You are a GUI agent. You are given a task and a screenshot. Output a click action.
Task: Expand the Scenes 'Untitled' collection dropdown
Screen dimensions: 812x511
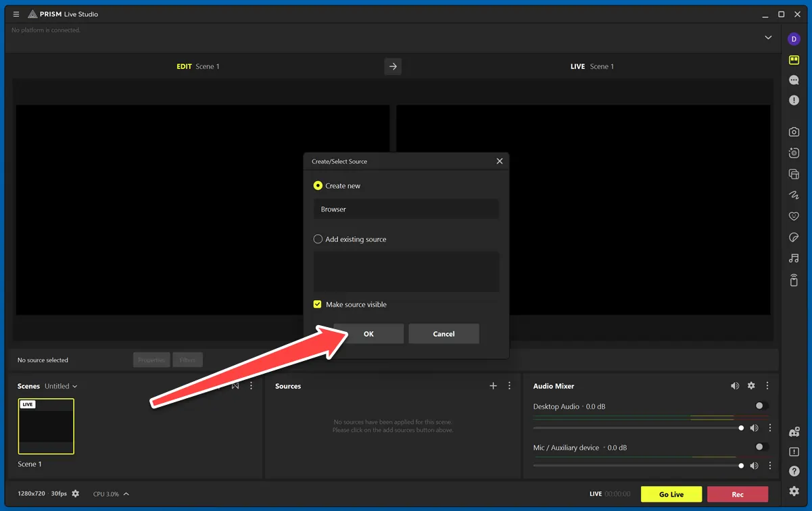tap(62, 387)
